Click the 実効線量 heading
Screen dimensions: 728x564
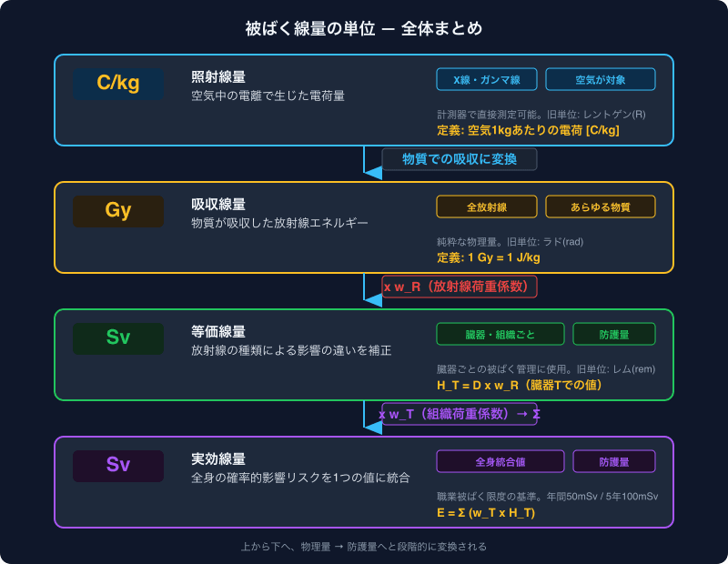[218, 459]
